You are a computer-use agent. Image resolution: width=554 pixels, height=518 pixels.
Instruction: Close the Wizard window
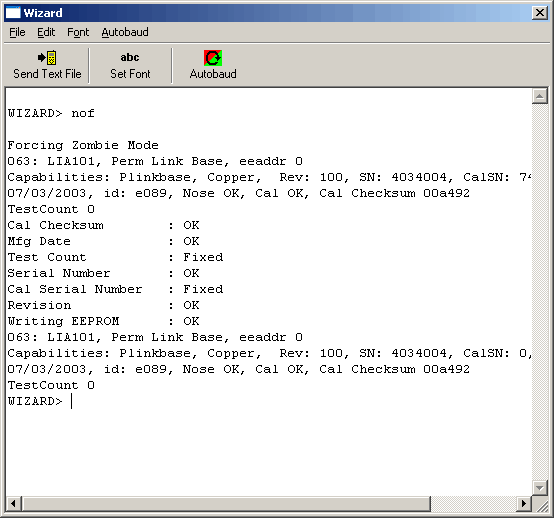click(540, 13)
